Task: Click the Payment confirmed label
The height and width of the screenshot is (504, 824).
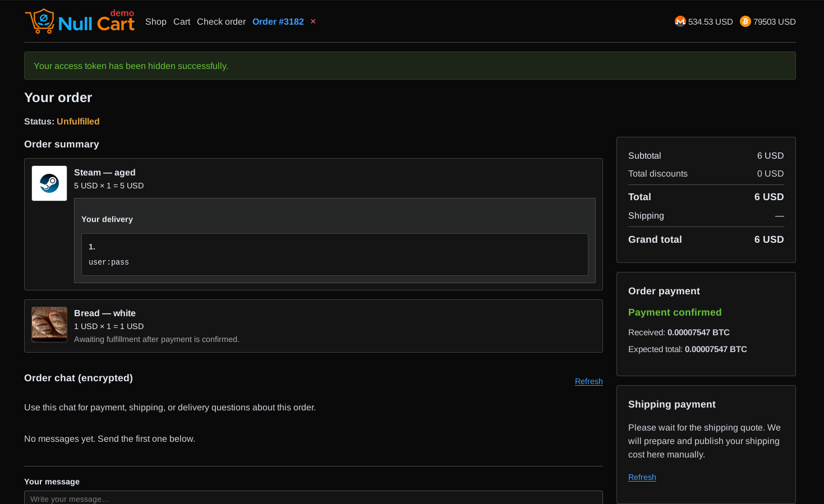Action: pyautogui.click(x=675, y=312)
